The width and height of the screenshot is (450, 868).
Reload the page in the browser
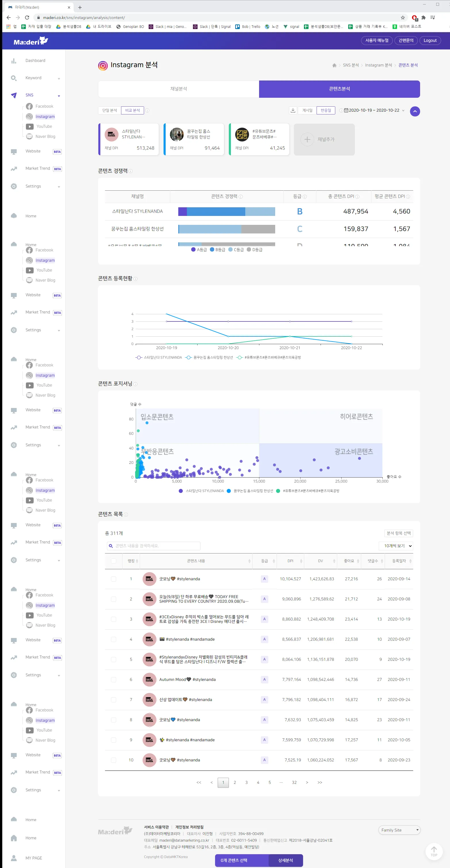pos(27,18)
